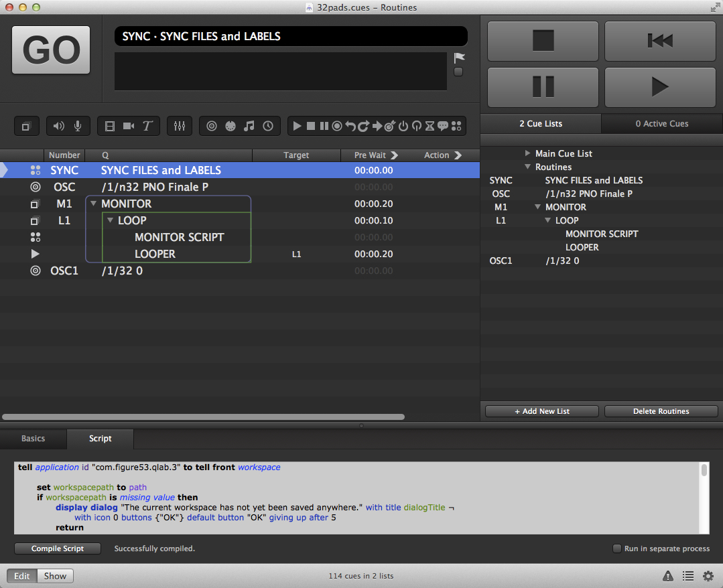Open the workspace settings gear

708,576
